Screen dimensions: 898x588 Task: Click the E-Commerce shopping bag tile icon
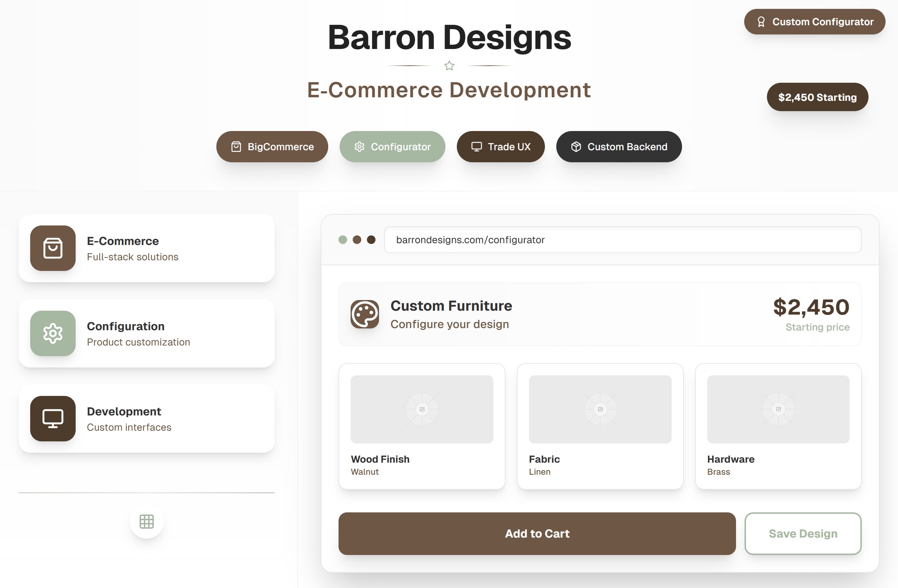tap(53, 248)
